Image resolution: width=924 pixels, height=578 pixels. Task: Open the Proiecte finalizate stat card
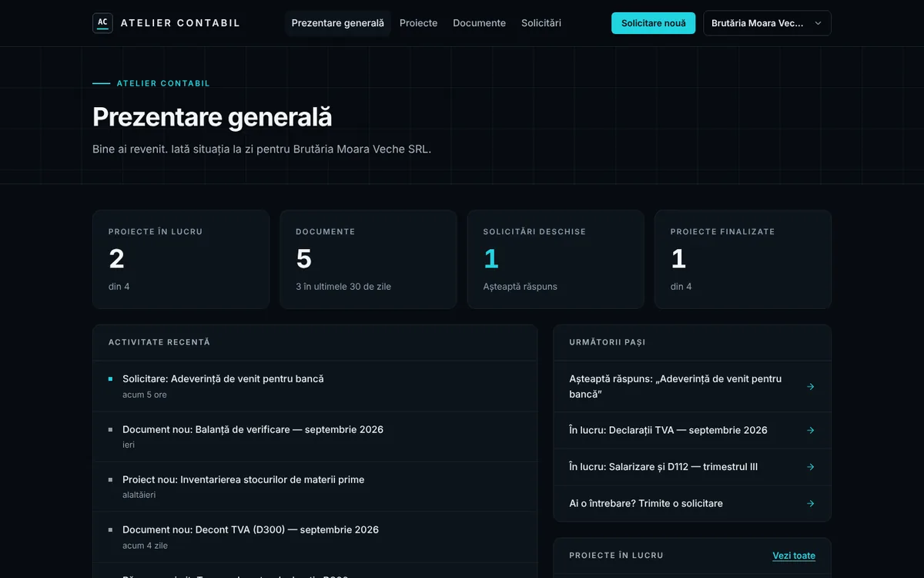pyautogui.click(x=743, y=260)
